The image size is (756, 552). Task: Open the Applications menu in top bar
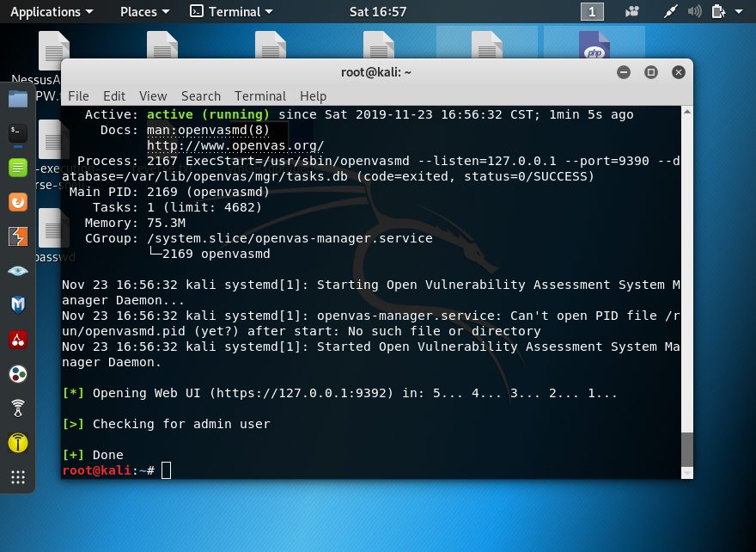(52, 11)
